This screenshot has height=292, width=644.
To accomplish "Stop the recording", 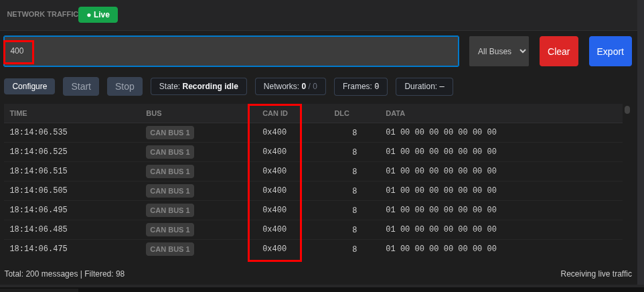I will [x=125, y=86].
